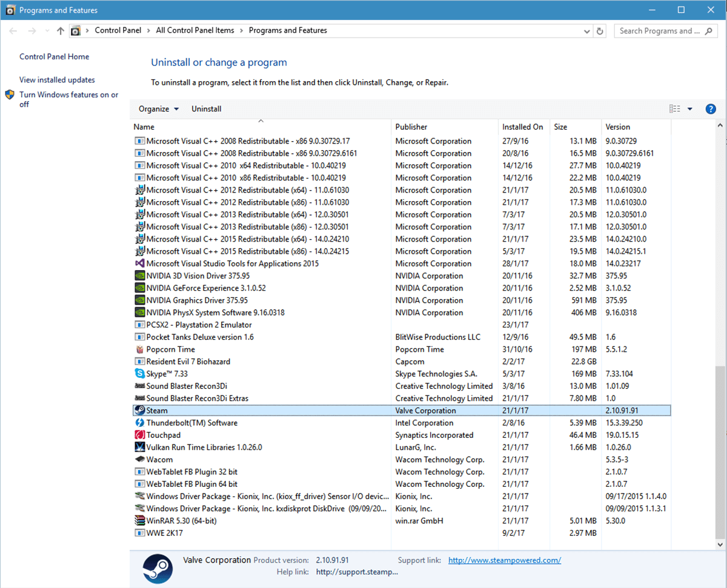Click the Visual Studio Tools for Applications icon
The width and height of the screenshot is (727, 588).
140,263
